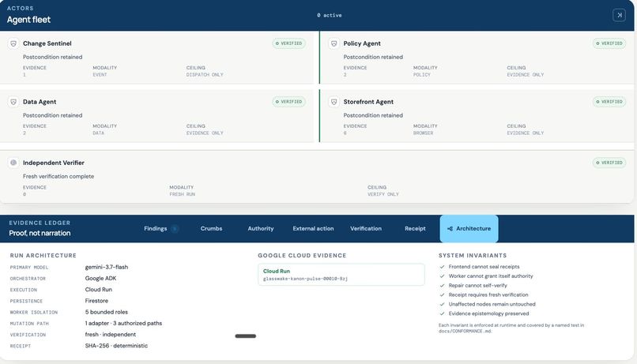Image resolution: width=637 pixels, height=364 pixels.
Task: Click Change Sentinel's VERIFIED badge
Action: coord(288,43)
